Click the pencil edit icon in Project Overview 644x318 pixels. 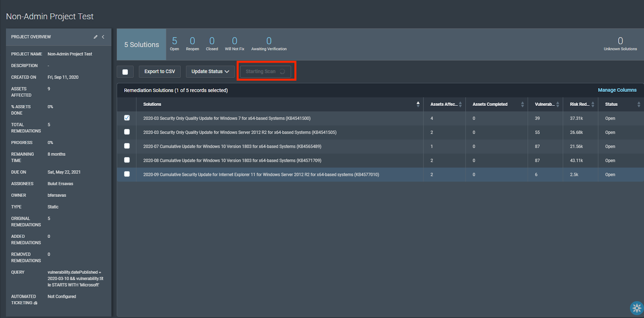click(95, 37)
